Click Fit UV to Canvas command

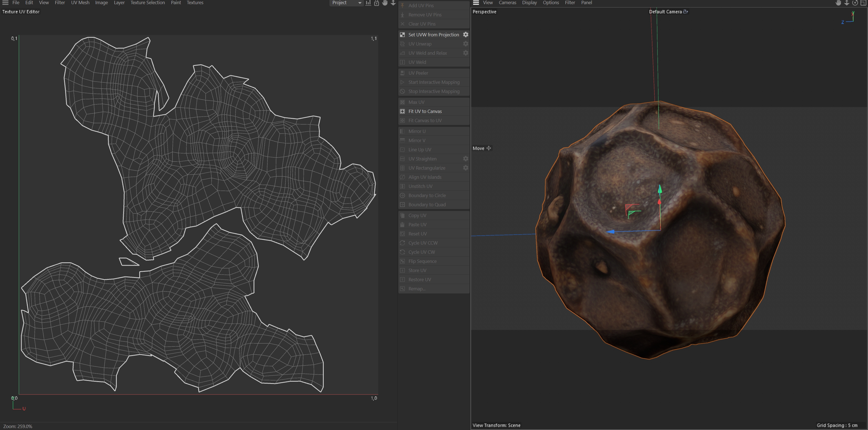424,111
